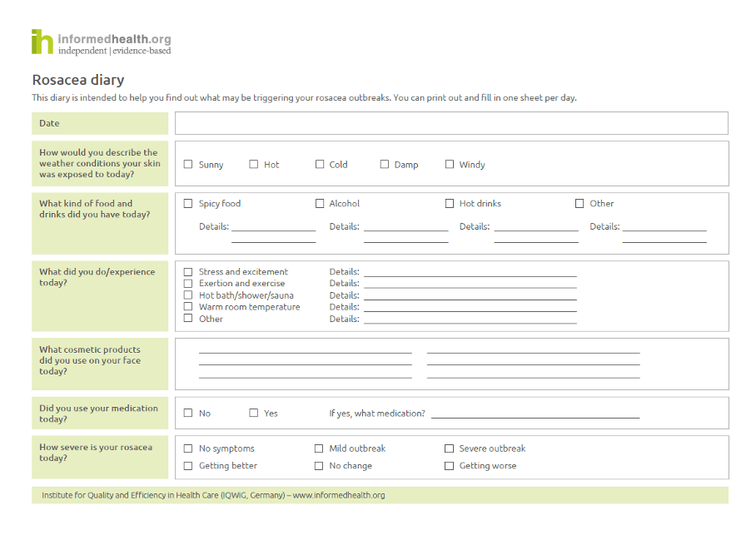Mark Yes for medication use
Screen dimensions: 756x535
point(254,413)
